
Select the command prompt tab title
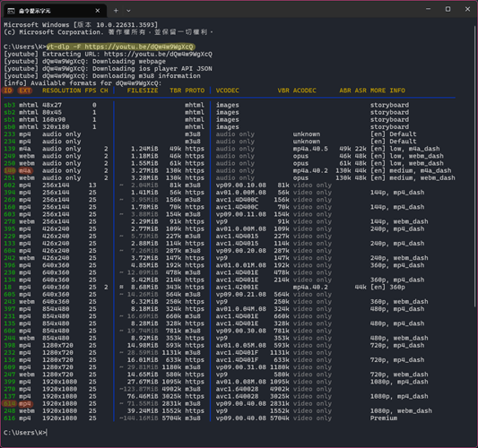click(x=35, y=11)
